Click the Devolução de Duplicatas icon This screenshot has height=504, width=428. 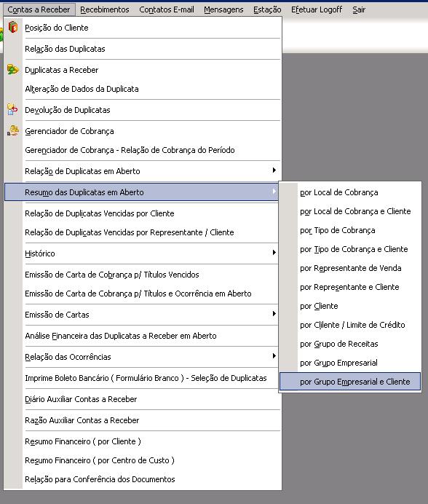13,109
